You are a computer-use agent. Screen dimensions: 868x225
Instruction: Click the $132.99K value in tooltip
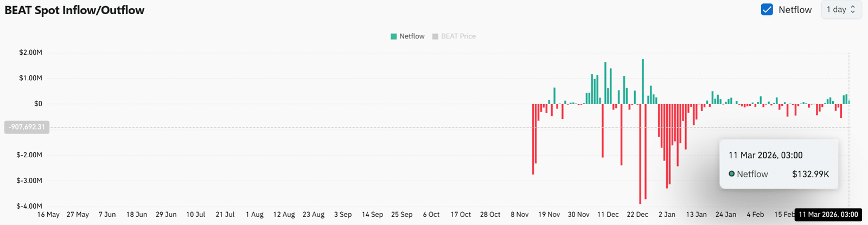tap(810, 174)
